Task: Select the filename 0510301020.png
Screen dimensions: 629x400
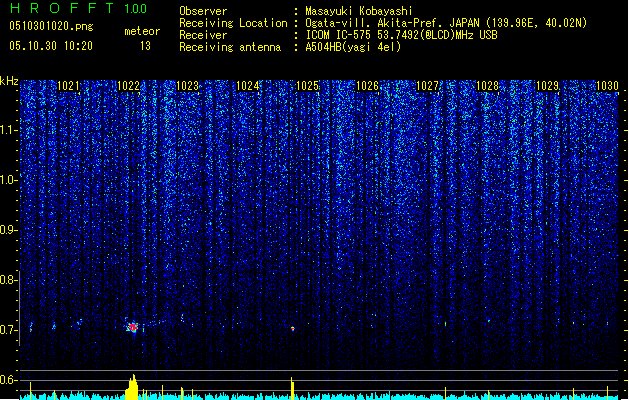Action: (x=51, y=26)
